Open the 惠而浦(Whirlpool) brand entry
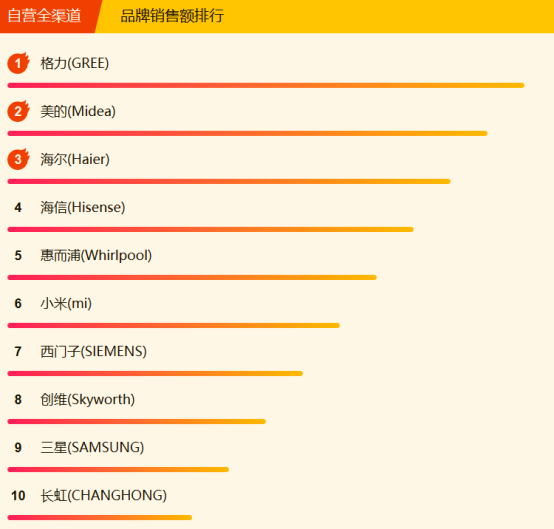Viewport: 554px width, 529px height. (x=96, y=255)
